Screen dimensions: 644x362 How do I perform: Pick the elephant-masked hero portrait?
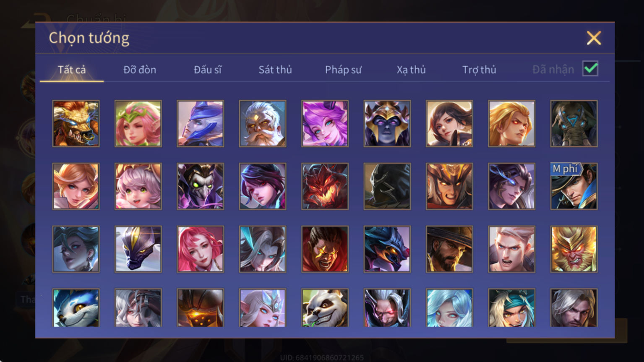click(574, 123)
